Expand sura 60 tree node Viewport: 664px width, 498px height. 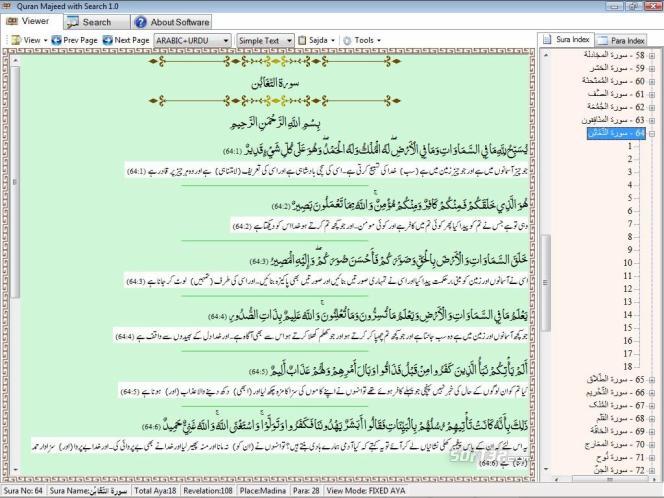tap(652, 81)
